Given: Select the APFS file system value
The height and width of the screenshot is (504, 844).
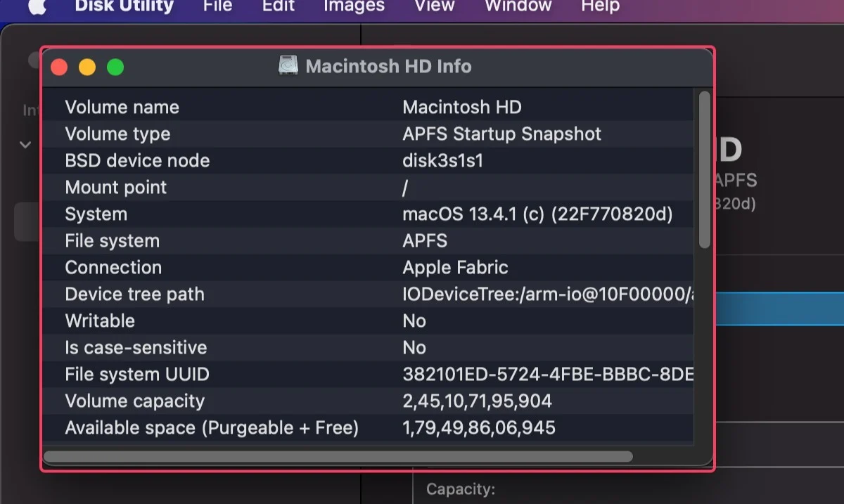Looking at the screenshot, I should tap(425, 241).
